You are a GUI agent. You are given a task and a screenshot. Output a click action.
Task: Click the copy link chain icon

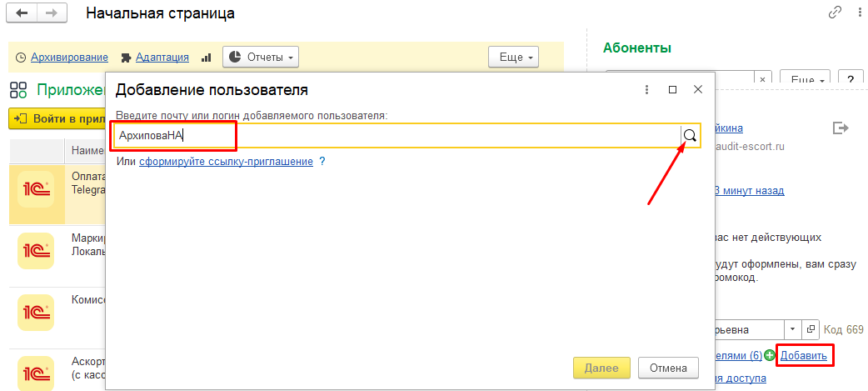pyautogui.click(x=835, y=13)
